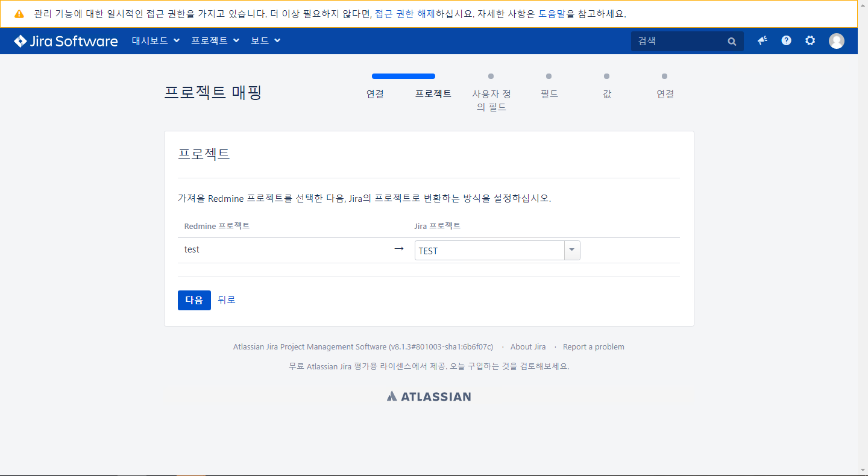Open the help question mark icon
Screen dimensions: 868x476
coord(786,40)
